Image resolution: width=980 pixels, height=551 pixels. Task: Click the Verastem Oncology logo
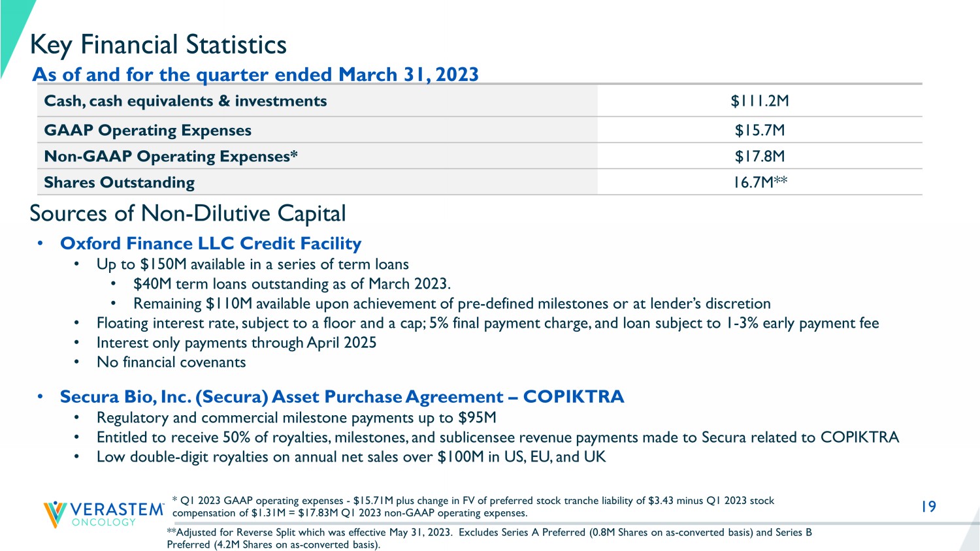tap(103, 514)
